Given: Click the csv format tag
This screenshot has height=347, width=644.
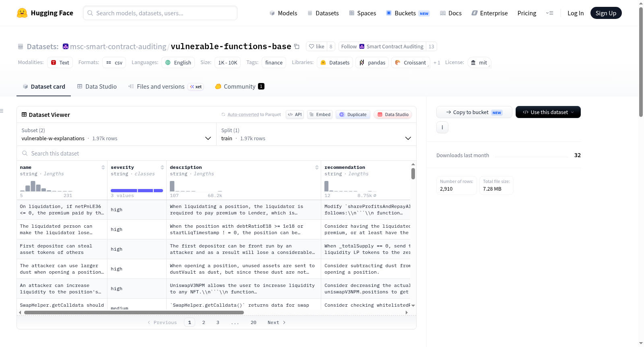Looking at the screenshot, I should (114, 62).
